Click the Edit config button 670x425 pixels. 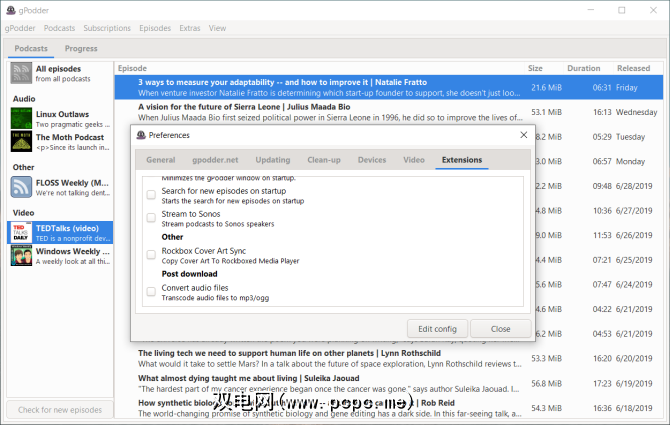click(x=437, y=329)
